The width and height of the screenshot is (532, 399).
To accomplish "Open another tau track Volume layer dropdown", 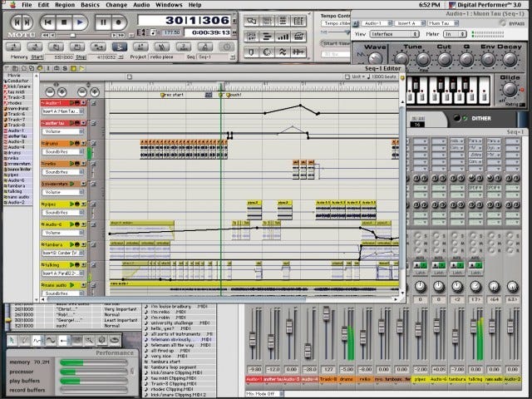I will pyautogui.click(x=63, y=131).
